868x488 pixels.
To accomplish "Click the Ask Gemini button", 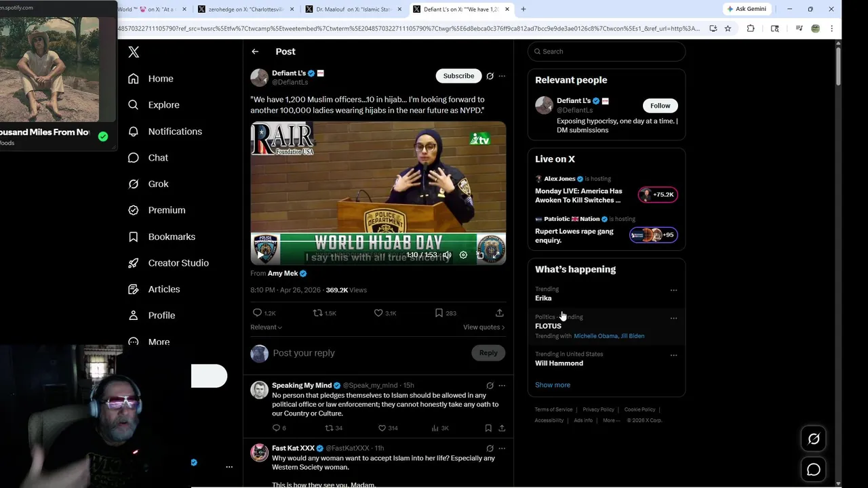I will [749, 9].
